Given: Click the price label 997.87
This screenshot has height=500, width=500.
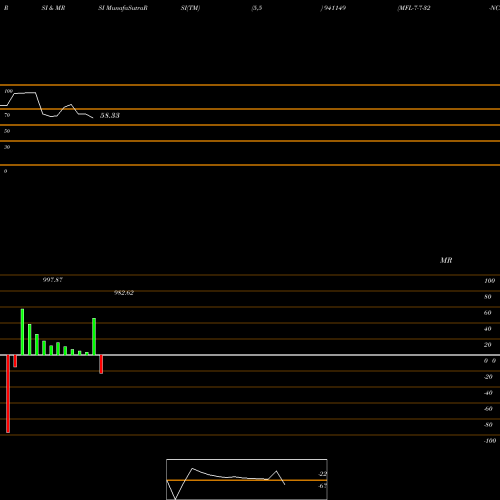Looking at the screenshot, I should (53, 280).
